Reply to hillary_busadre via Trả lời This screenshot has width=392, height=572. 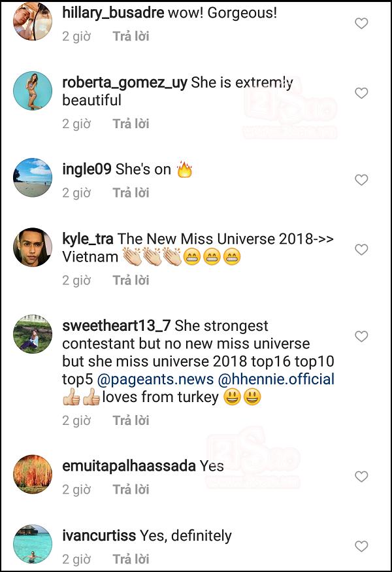point(131,36)
